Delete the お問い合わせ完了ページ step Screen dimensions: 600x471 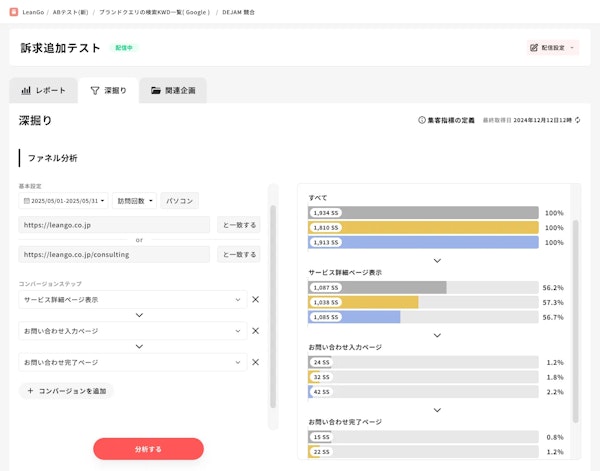tap(255, 362)
